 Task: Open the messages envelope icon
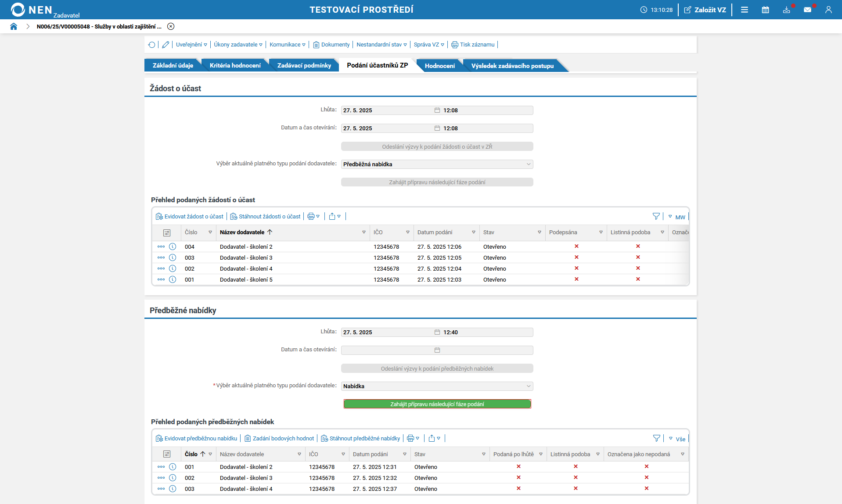coord(807,10)
